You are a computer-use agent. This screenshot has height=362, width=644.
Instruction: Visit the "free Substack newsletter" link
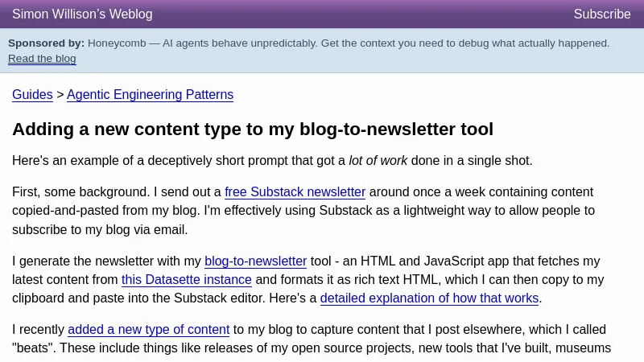point(295,192)
